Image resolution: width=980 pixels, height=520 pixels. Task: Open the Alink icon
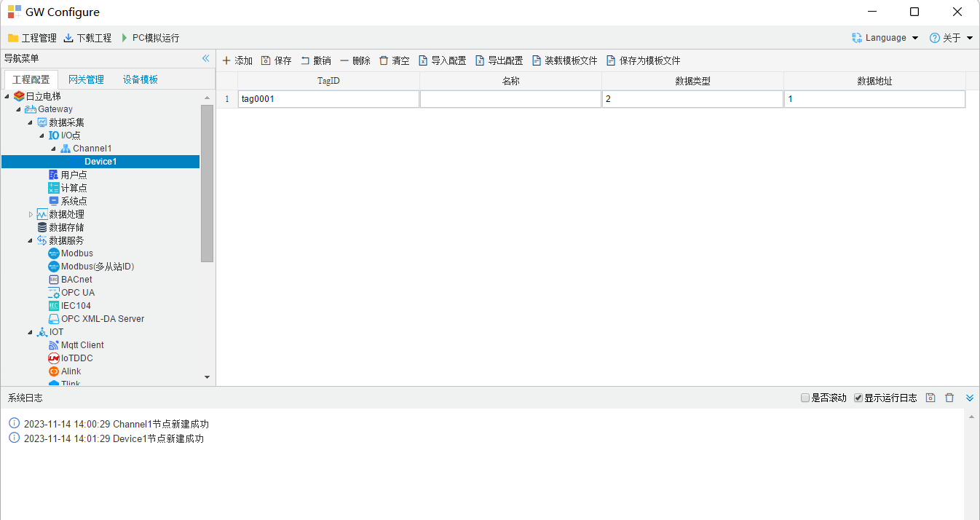coord(54,371)
